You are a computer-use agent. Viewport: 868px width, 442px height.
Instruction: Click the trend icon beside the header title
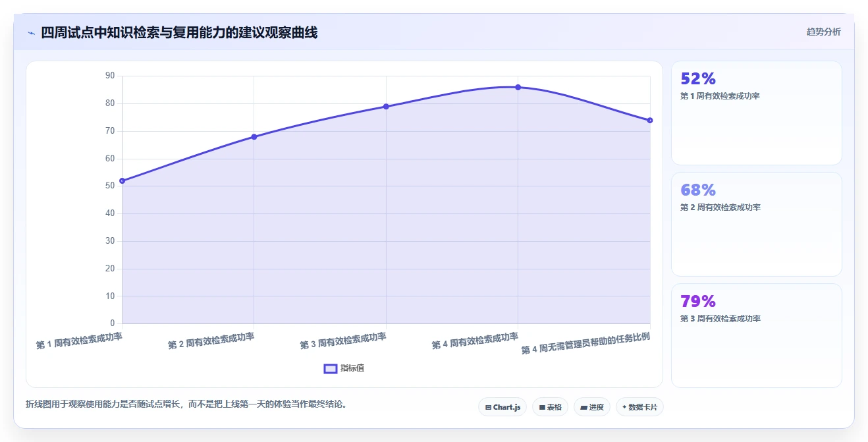[x=31, y=32]
